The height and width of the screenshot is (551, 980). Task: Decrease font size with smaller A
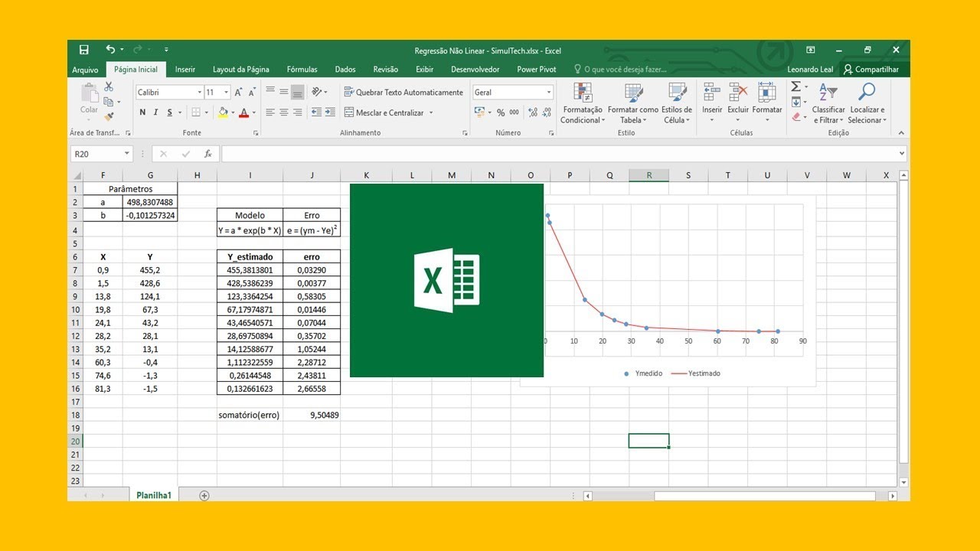tap(252, 92)
